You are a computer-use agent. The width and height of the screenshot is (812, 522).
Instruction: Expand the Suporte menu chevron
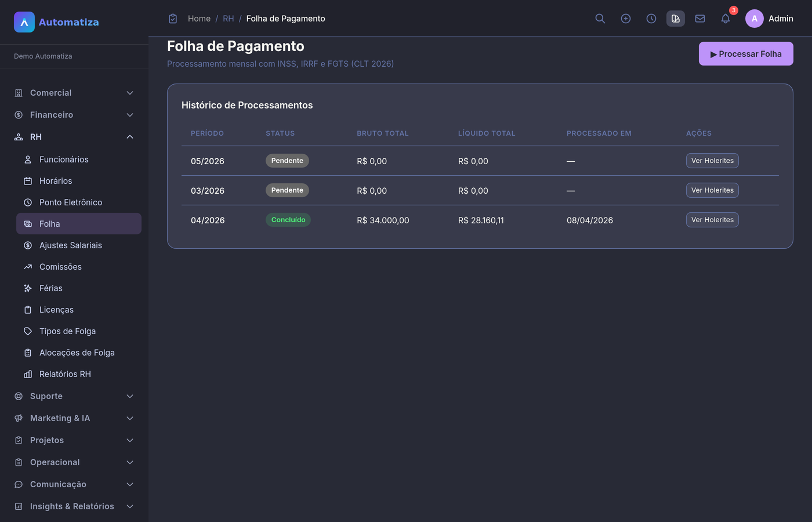130,396
